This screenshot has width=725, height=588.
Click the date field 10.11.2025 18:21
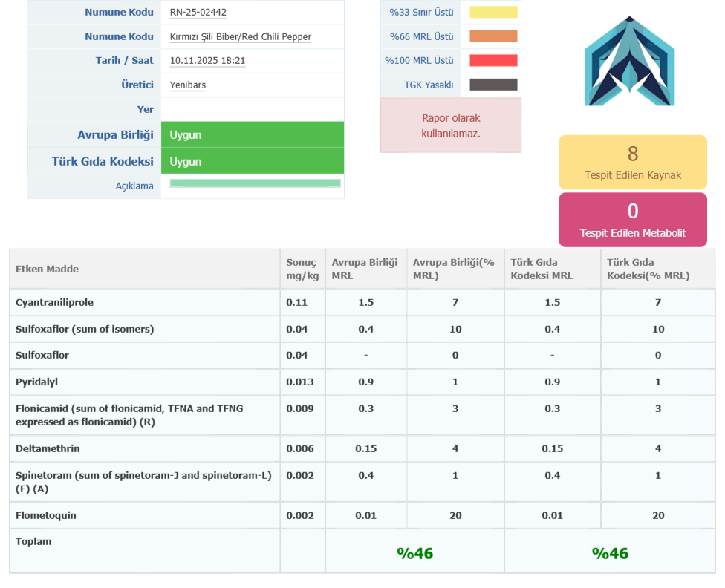(x=207, y=61)
